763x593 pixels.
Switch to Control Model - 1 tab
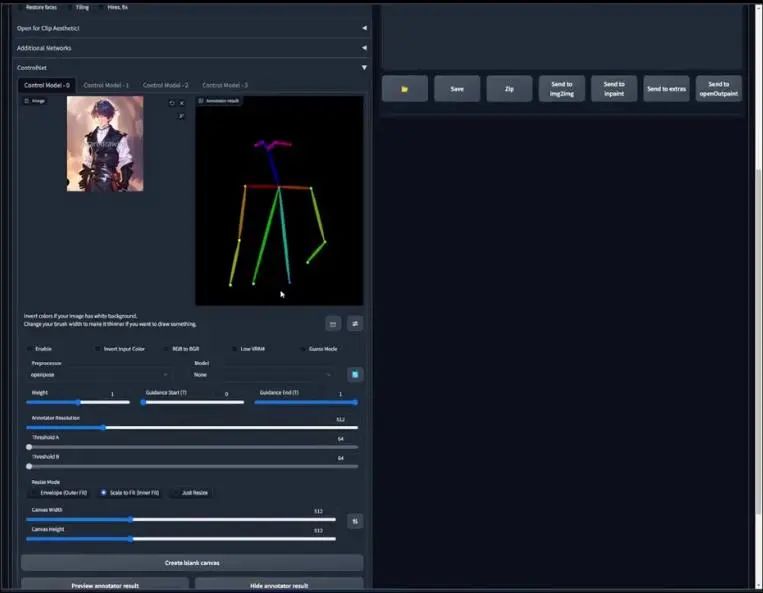tap(106, 85)
